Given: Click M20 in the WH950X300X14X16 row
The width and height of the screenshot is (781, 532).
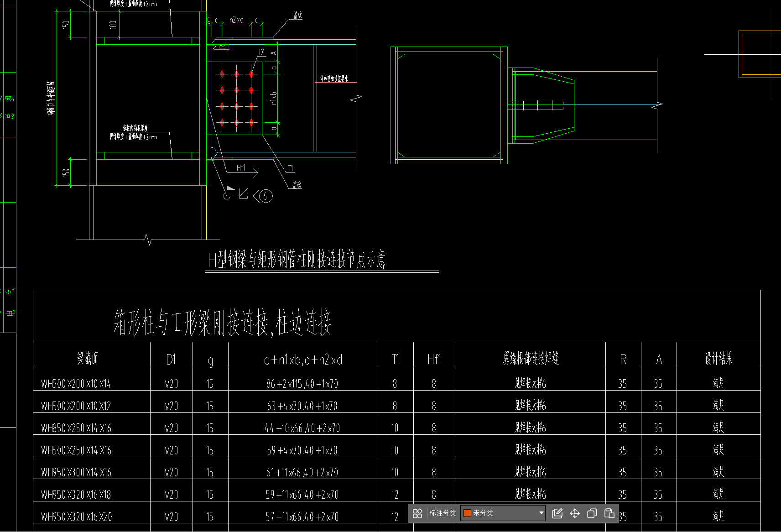Looking at the screenshot, I should 171,473.
